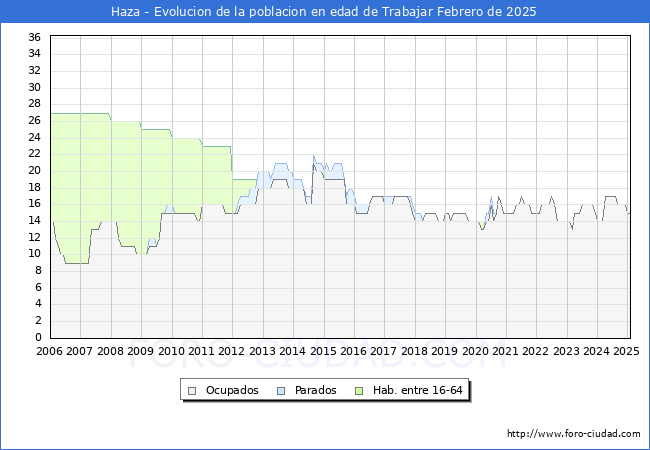Image resolution: width=650 pixels, height=450 pixels.
Task: Click the 2 y-axis value
Action: click(38, 320)
